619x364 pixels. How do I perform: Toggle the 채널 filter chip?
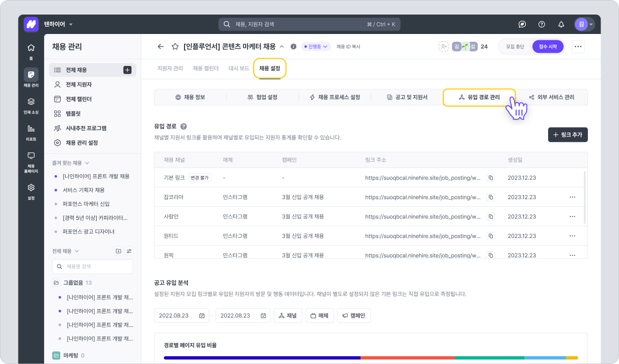pyautogui.click(x=288, y=315)
